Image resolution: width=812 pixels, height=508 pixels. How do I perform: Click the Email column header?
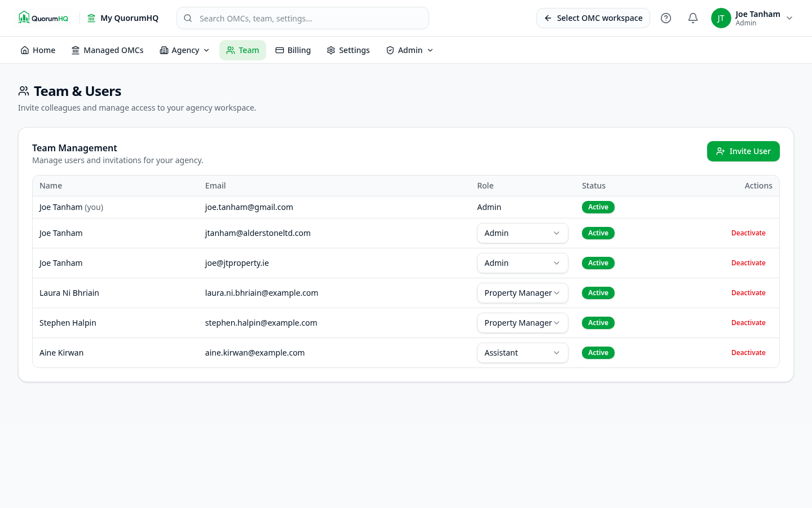[x=215, y=186]
